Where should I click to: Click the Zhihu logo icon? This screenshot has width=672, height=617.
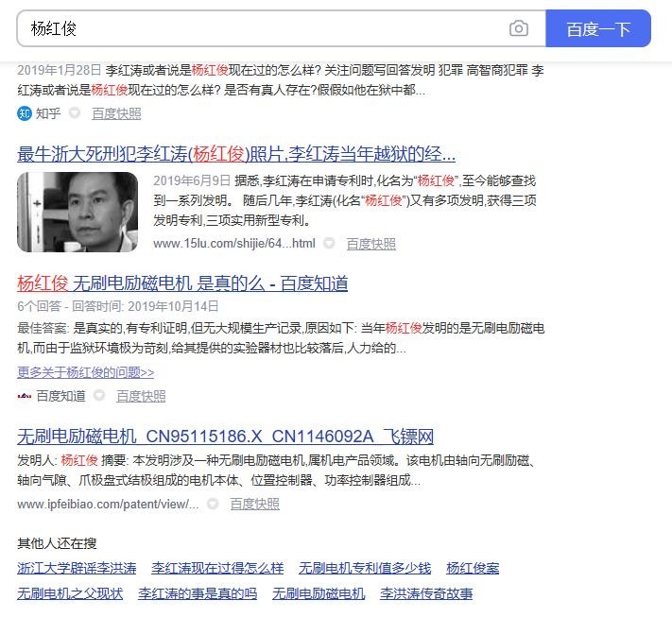point(25,113)
